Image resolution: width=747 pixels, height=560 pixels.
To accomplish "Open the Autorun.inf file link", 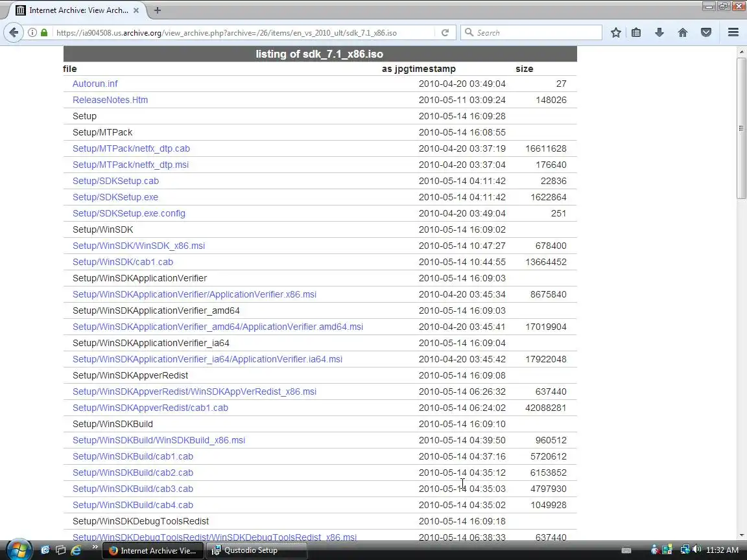I will point(95,84).
